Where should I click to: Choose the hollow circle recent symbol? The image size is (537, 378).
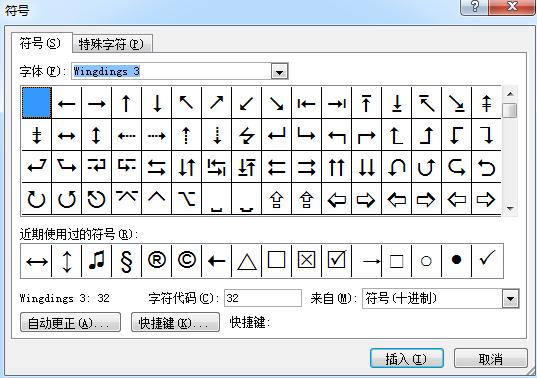[426, 261]
